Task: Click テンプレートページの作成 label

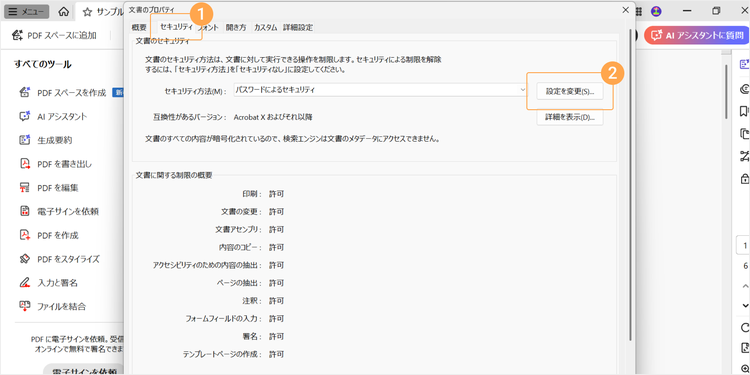Action: coord(222,354)
